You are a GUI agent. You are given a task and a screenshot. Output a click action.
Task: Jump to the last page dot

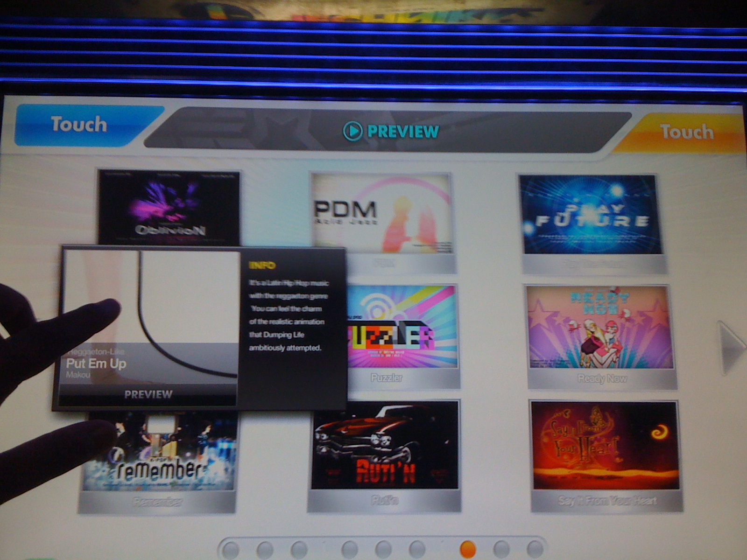pos(535,549)
